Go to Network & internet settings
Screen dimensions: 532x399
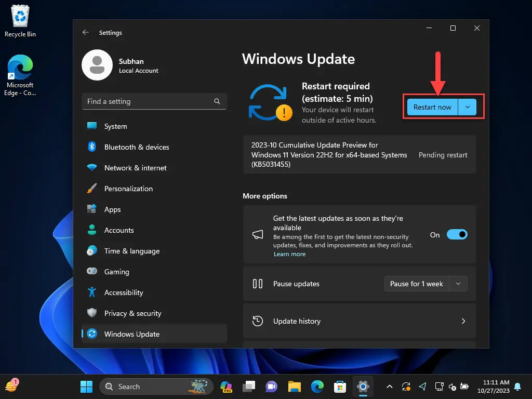tap(154, 168)
